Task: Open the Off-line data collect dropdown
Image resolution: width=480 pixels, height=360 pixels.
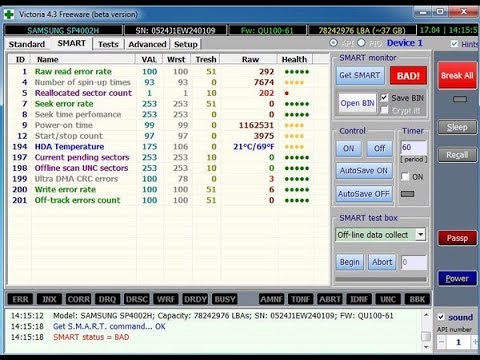Action: click(421, 235)
